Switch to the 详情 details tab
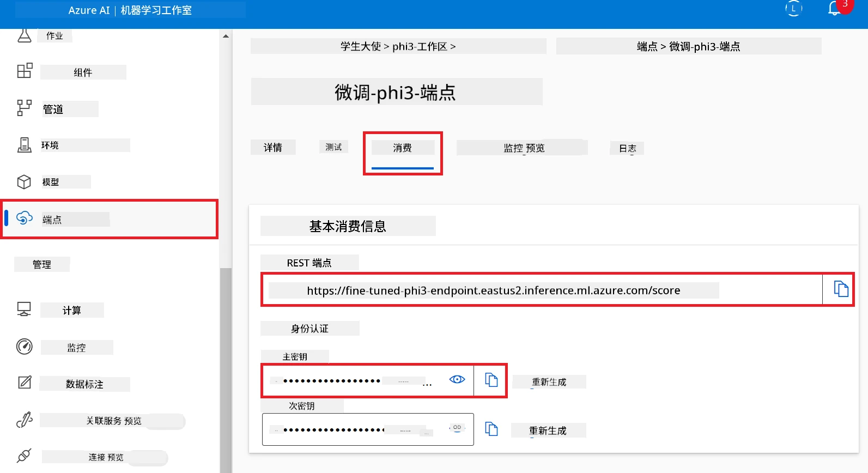 [273, 148]
